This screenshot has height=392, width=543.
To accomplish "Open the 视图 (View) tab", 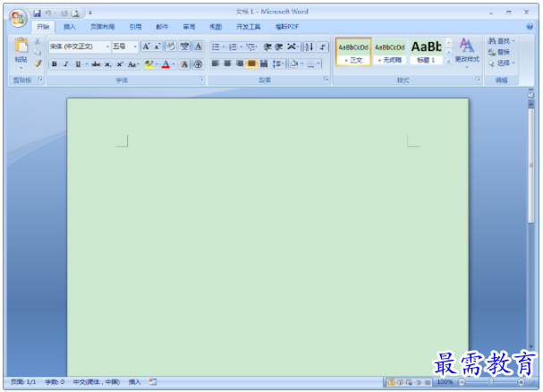I will point(216,27).
